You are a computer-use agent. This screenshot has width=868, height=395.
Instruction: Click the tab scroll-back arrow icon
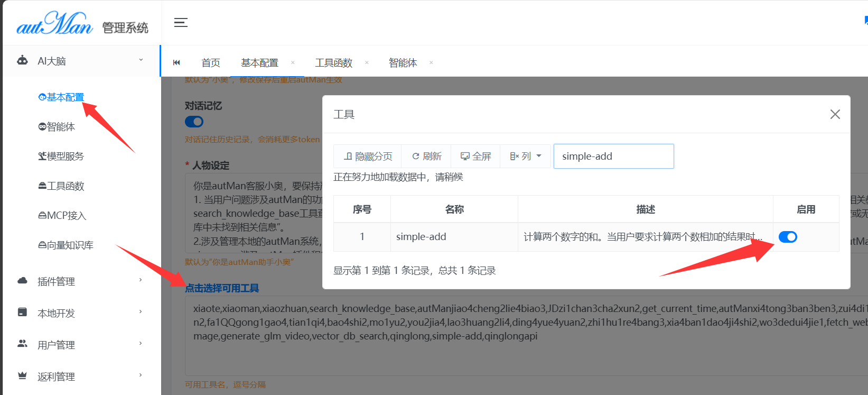pyautogui.click(x=176, y=62)
